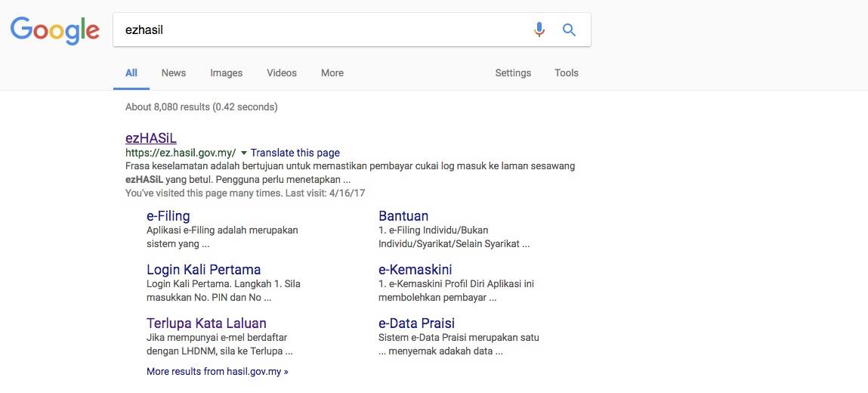Viewport: 868px width, 393px height.
Task: Click Translate this page link
Action: click(295, 153)
